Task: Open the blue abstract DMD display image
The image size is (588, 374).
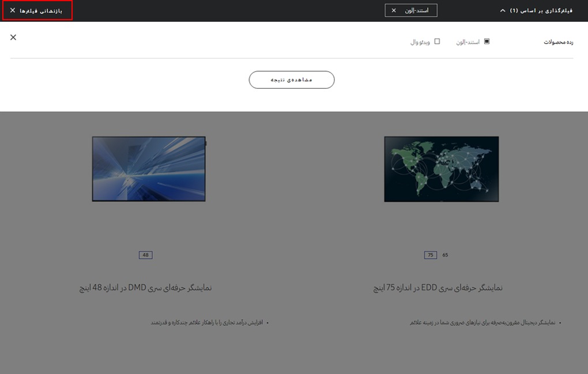Action: [149, 169]
